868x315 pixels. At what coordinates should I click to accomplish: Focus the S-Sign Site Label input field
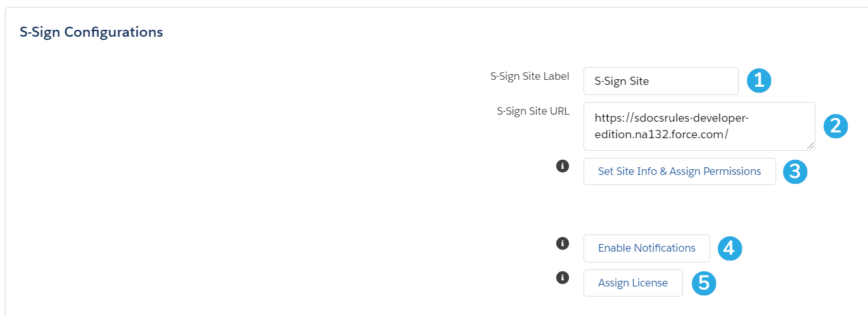661,81
